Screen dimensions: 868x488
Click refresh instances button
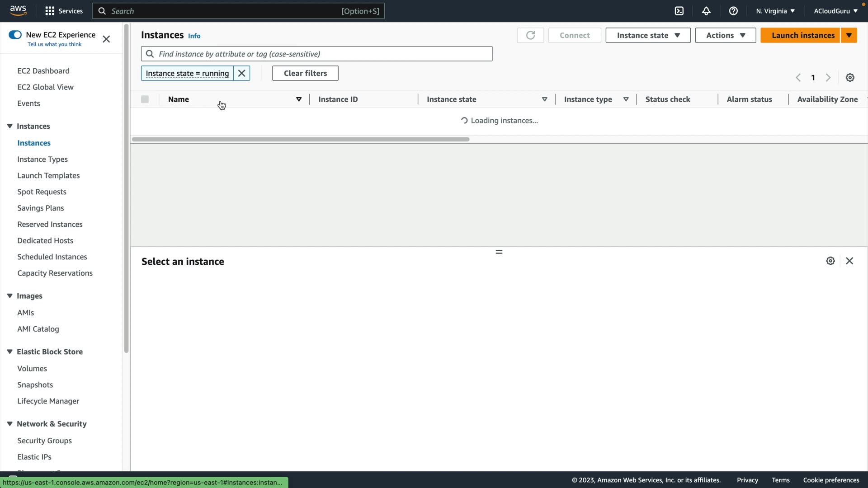coord(530,35)
